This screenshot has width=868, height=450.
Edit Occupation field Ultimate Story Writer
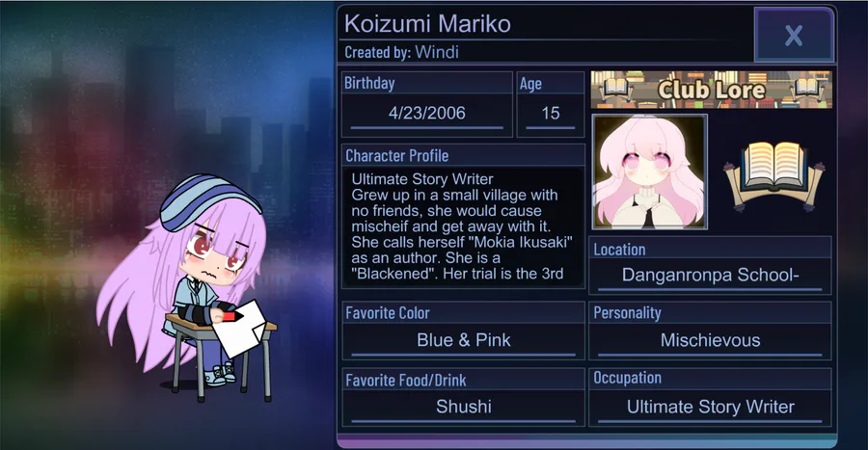tap(710, 407)
